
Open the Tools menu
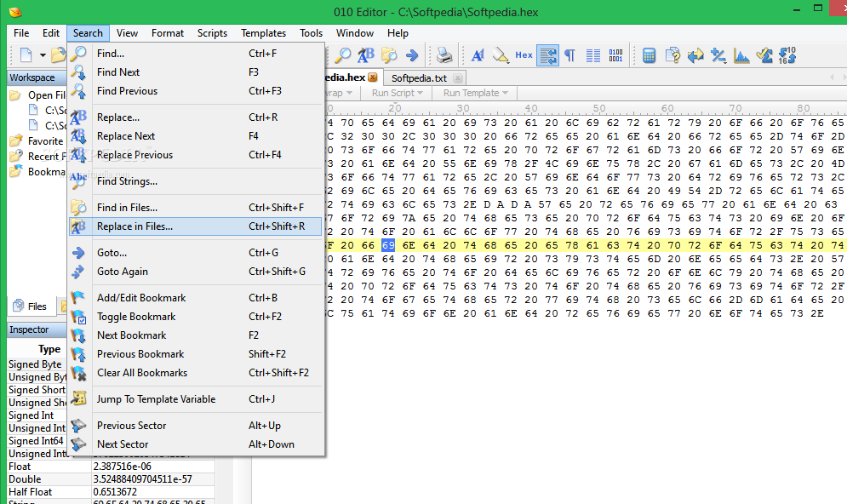pyautogui.click(x=312, y=33)
